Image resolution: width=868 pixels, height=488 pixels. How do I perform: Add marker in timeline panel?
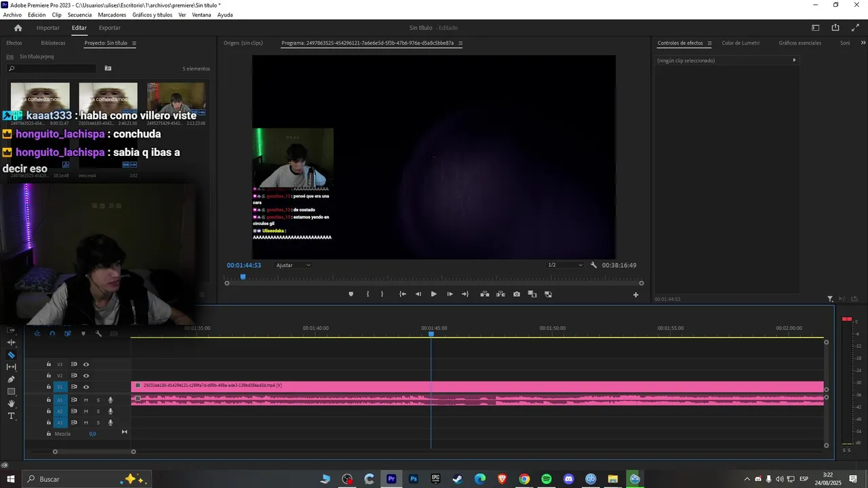[83, 333]
